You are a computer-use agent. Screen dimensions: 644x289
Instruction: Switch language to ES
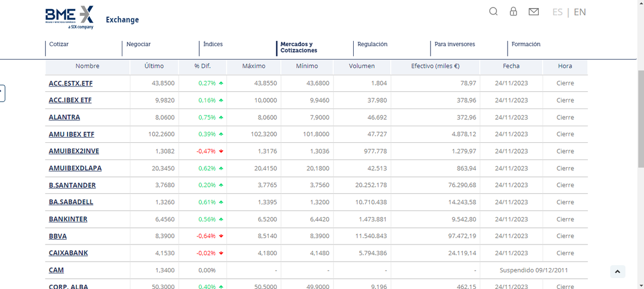pyautogui.click(x=557, y=12)
